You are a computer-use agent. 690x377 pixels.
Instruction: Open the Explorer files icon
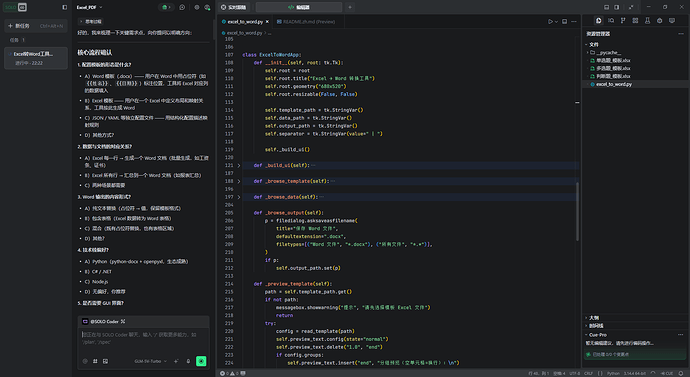[x=598, y=21]
